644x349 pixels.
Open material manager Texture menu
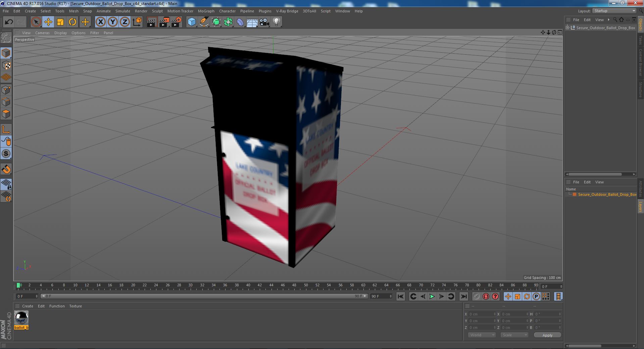tap(76, 306)
